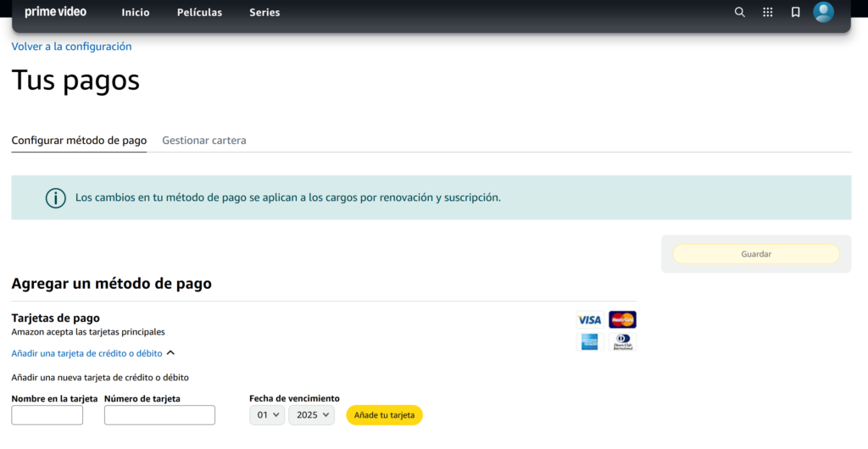
Task: Click the Visa card logo
Action: (x=589, y=319)
